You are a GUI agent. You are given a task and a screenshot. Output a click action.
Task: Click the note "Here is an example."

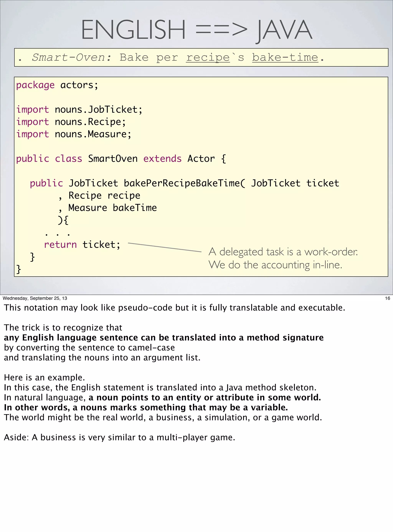[44, 378]
